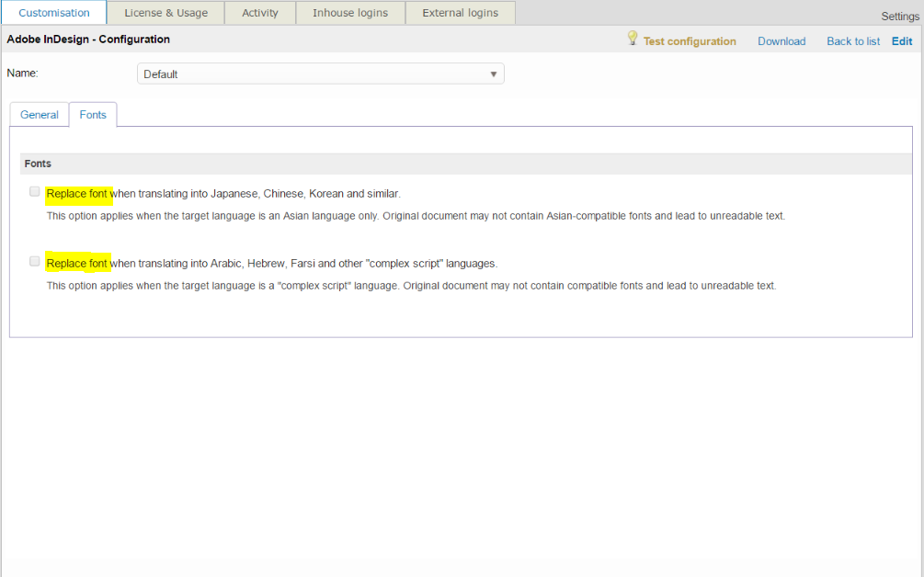Go to the License & Usage tab
This screenshot has width=924, height=577.
point(166,13)
